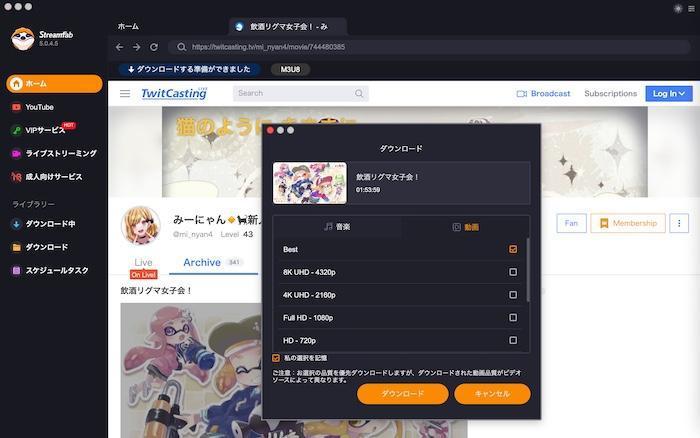
Task: Toggle the 私の選択を記憶 checkbox
Action: click(276, 358)
